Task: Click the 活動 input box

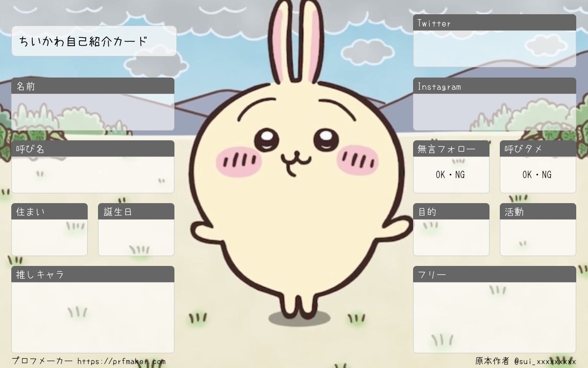Action: click(538, 237)
